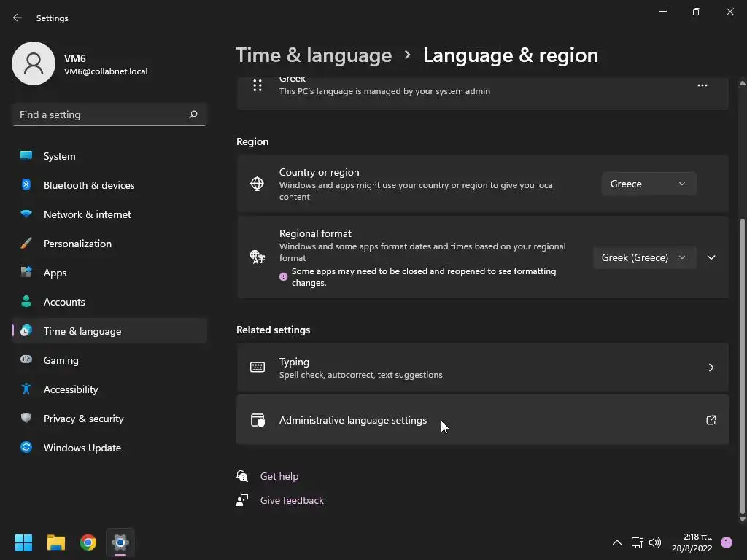
Task: Click the Get help link
Action: 279,476
